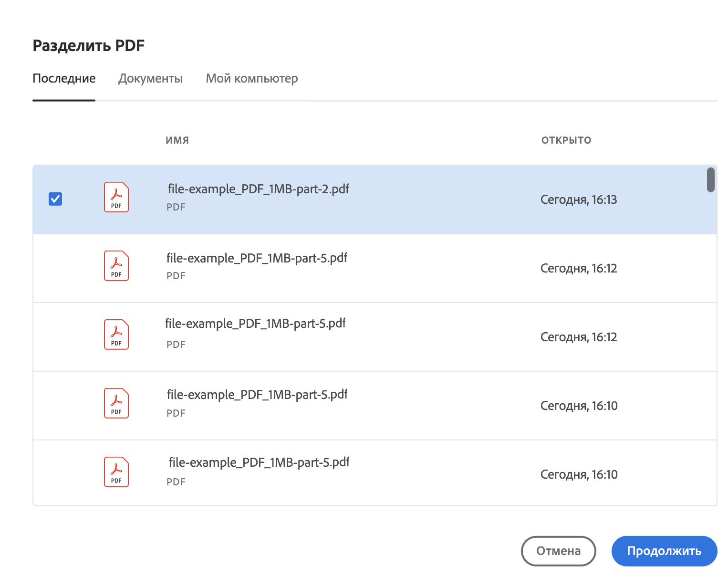Click the ИМЯ column header
The width and height of the screenshot is (728, 587).
pos(177,140)
